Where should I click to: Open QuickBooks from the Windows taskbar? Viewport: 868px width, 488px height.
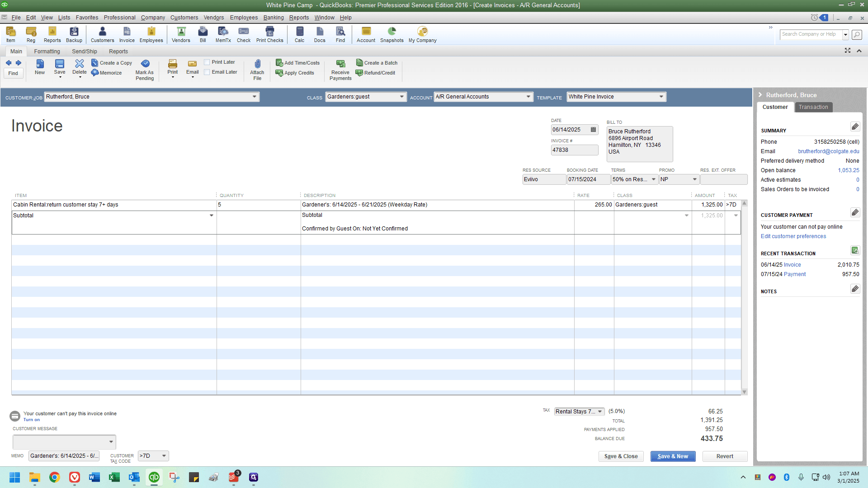[x=154, y=477]
